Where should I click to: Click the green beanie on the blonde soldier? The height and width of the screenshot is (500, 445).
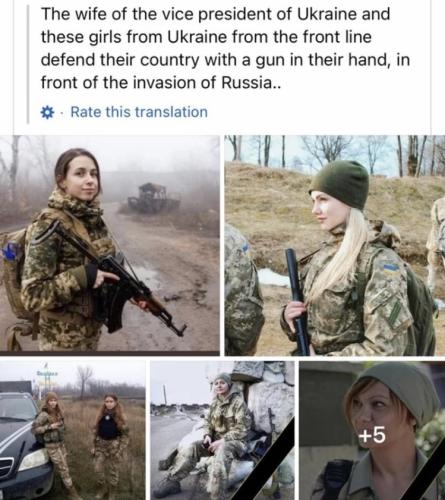pyautogui.click(x=340, y=184)
